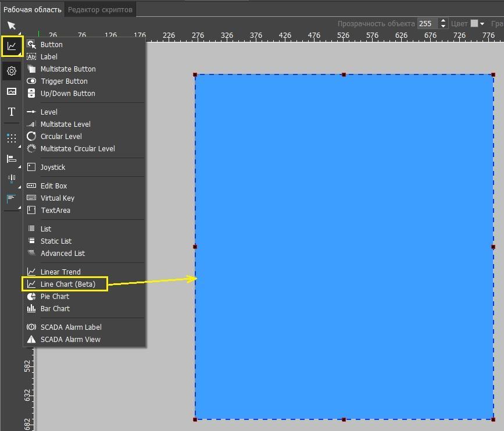Choose SCADA Alarm View item
Viewport: 504px width, 431px height.
(70, 340)
